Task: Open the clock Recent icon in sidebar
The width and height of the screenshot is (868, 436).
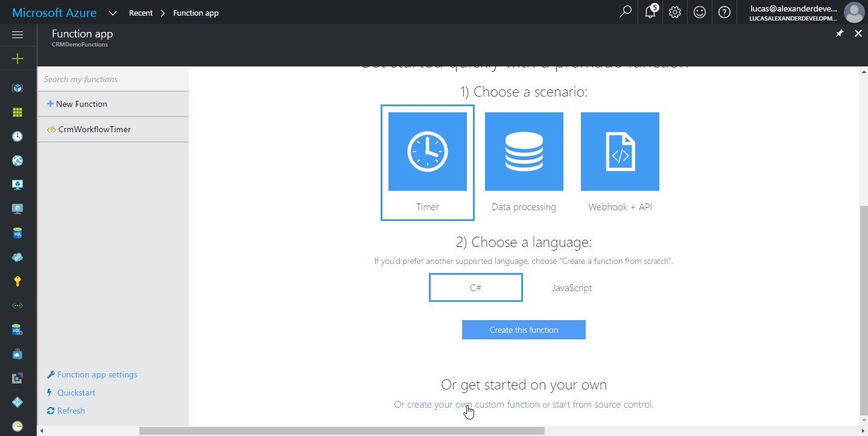Action: point(17,136)
